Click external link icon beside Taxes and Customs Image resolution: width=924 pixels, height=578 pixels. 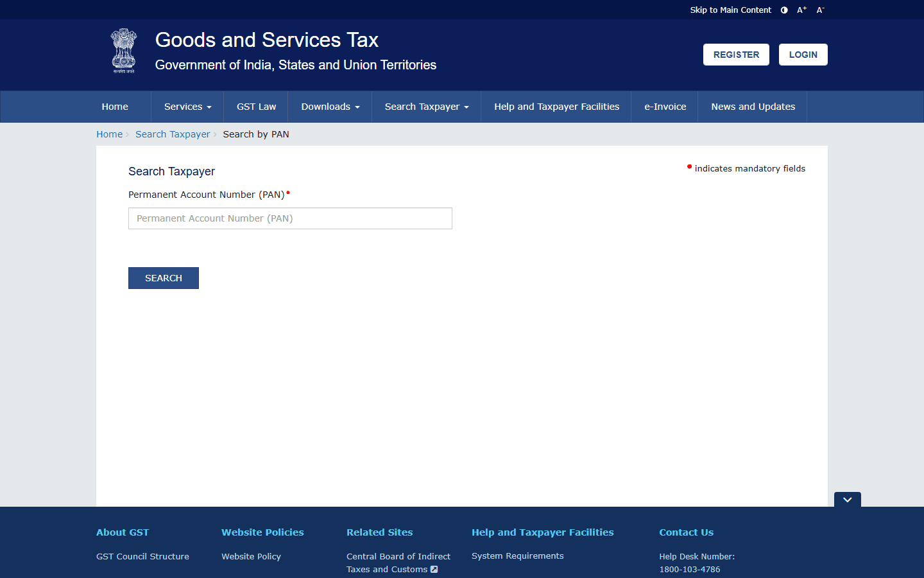point(434,570)
